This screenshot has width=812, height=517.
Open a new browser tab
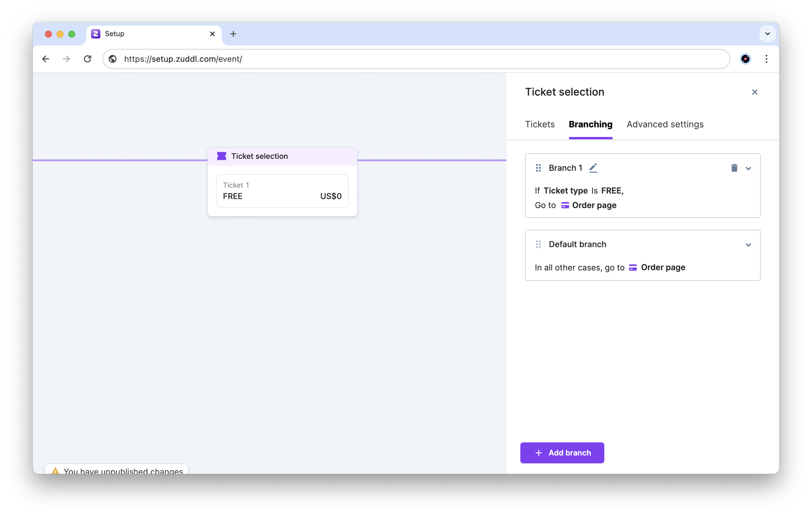233,34
